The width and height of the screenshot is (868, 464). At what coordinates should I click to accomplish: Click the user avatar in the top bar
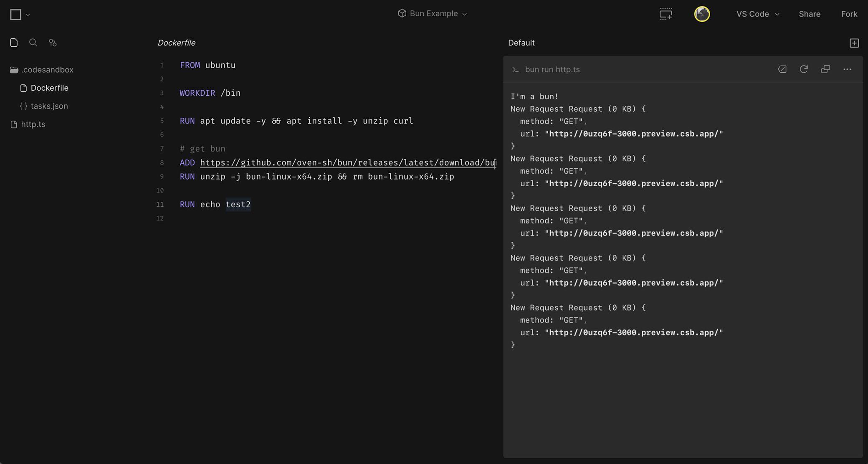pos(702,14)
